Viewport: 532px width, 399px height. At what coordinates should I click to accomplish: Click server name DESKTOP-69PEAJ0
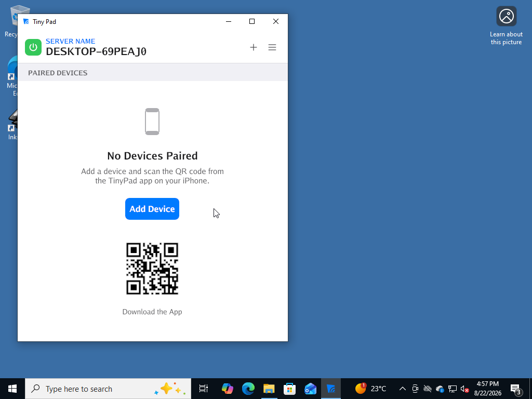96,51
